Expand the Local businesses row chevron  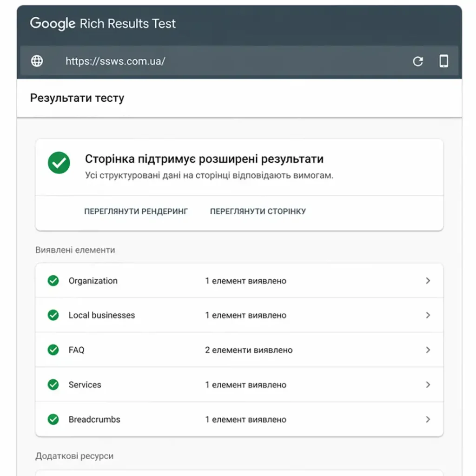[x=428, y=315]
